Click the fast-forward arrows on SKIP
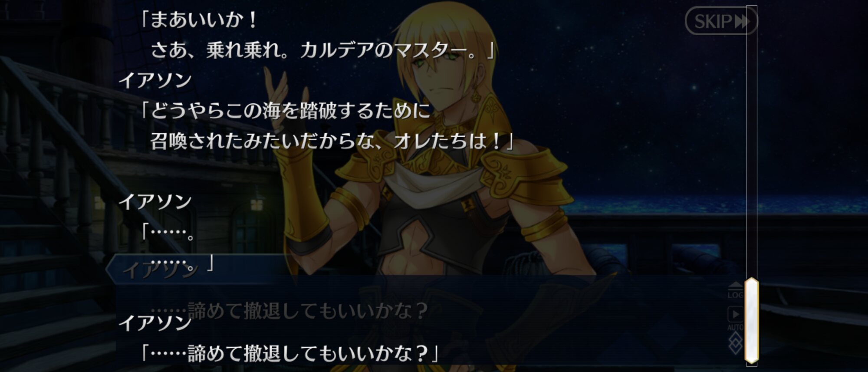 (x=742, y=21)
